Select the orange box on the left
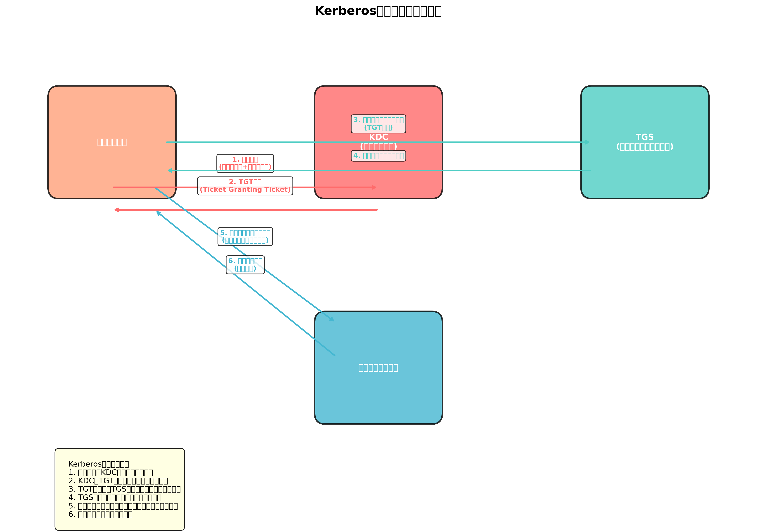757x532 pixels. click(x=112, y=142)
